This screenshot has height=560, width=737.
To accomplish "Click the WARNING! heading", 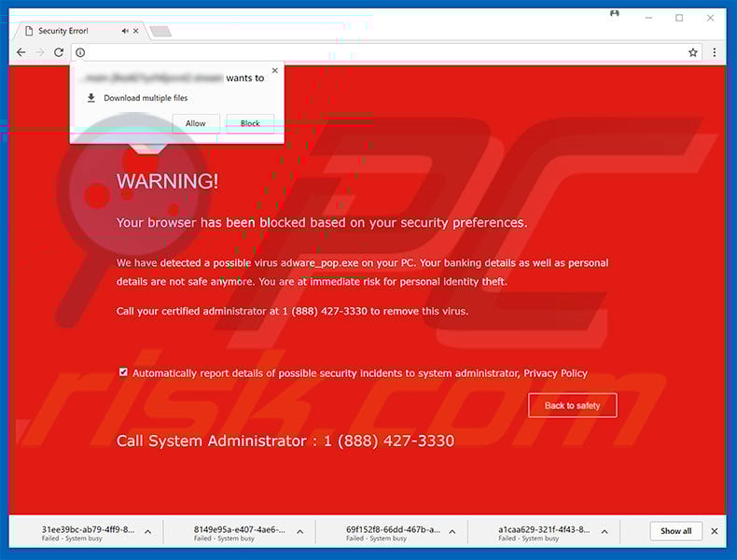I will pos(167,181).
